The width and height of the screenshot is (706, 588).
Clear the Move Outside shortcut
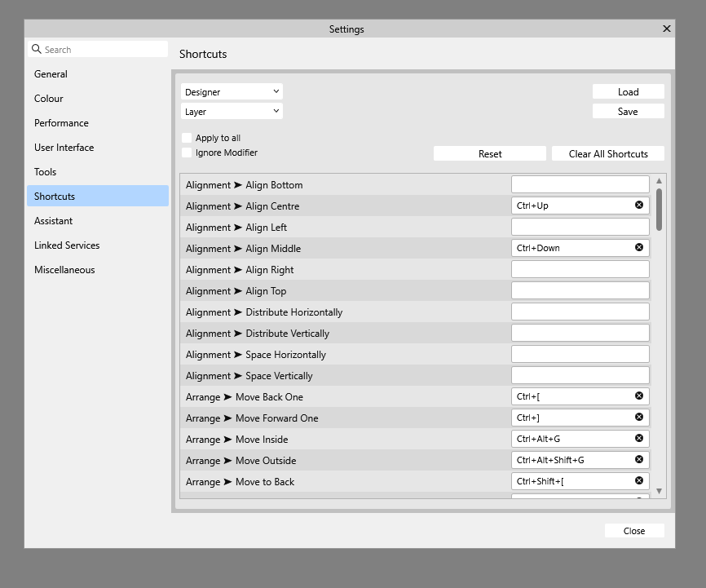[x=639, y=459]
